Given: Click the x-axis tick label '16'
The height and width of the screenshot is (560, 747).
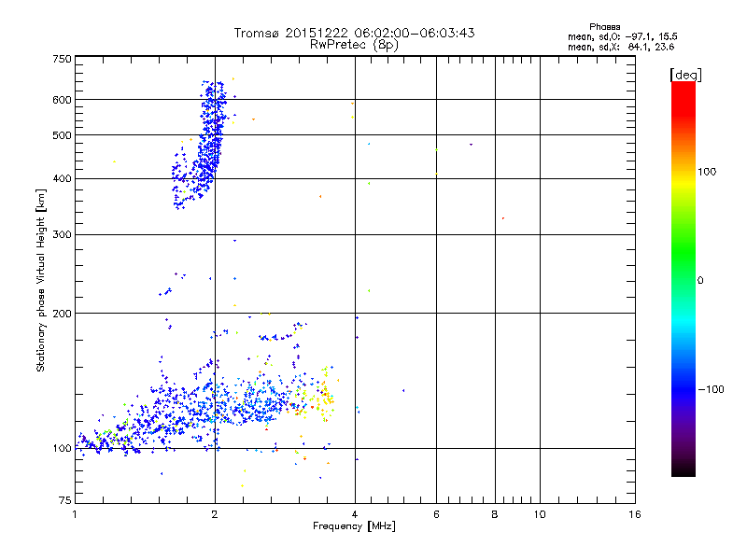Looking at the screenshot, I should pyautogui.click(x=635, y=514).
